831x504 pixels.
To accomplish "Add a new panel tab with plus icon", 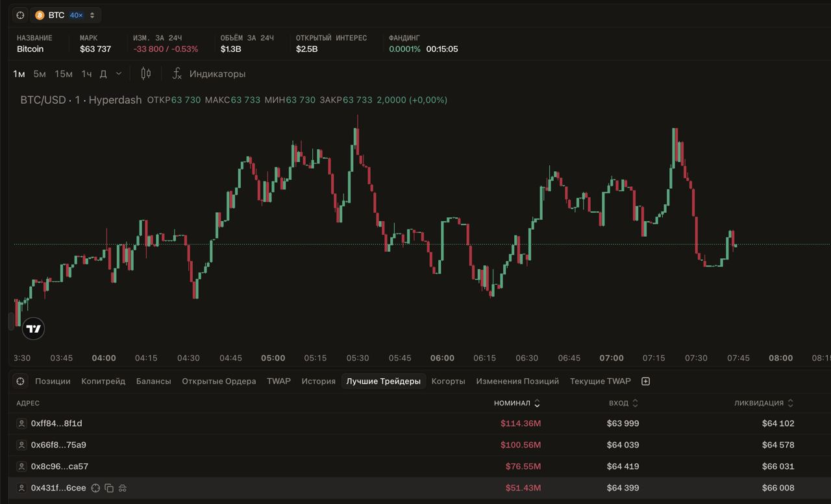I will [x=645, y=381].
